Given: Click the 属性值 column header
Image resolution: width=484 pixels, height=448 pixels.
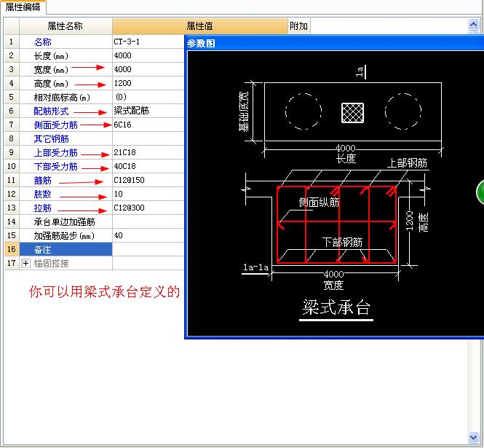Looking at the screenshot, I should 199,26.
